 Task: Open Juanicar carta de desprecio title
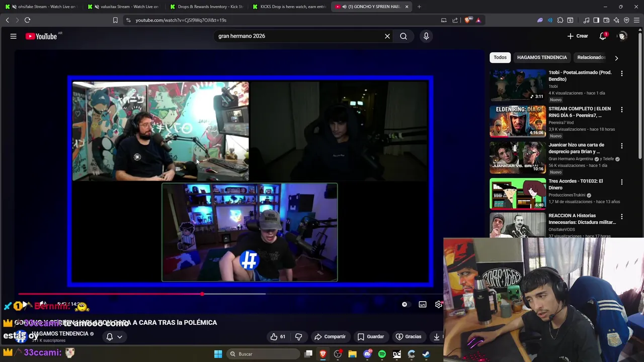577,148
